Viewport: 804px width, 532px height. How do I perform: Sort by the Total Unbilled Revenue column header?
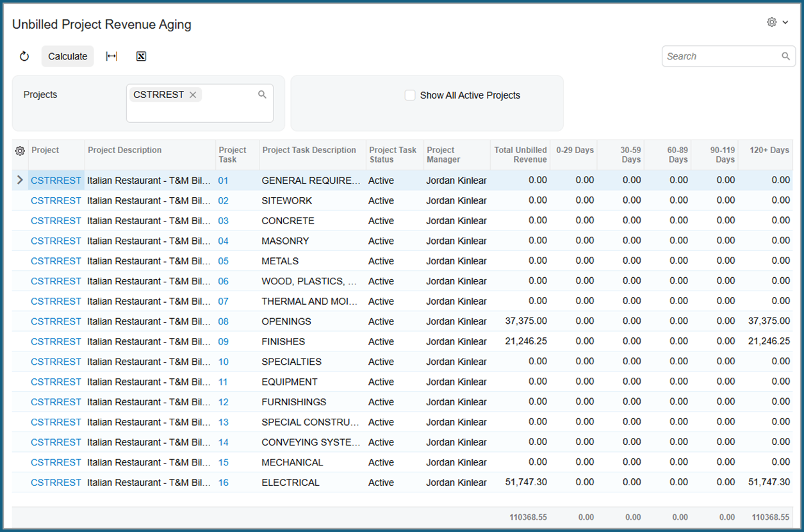(x=520, y=155)
